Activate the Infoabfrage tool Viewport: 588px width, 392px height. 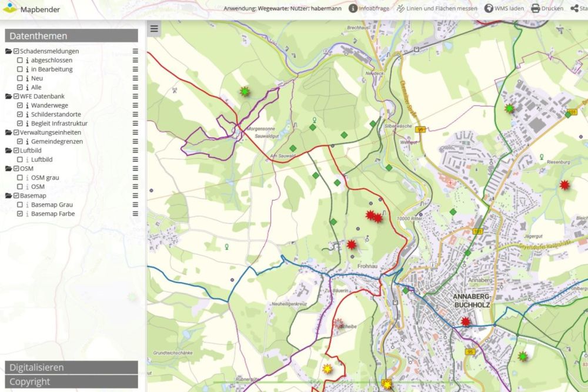(x=369, y=8)
